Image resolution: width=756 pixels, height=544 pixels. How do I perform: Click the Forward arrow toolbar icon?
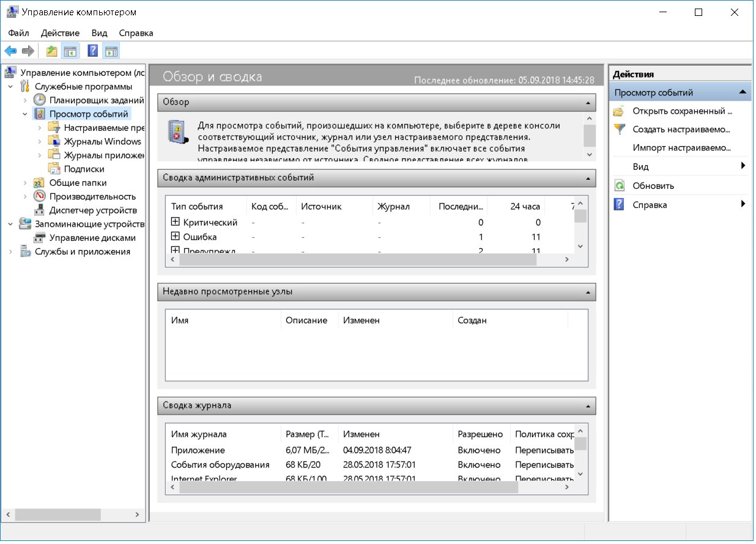coord(28,51)
